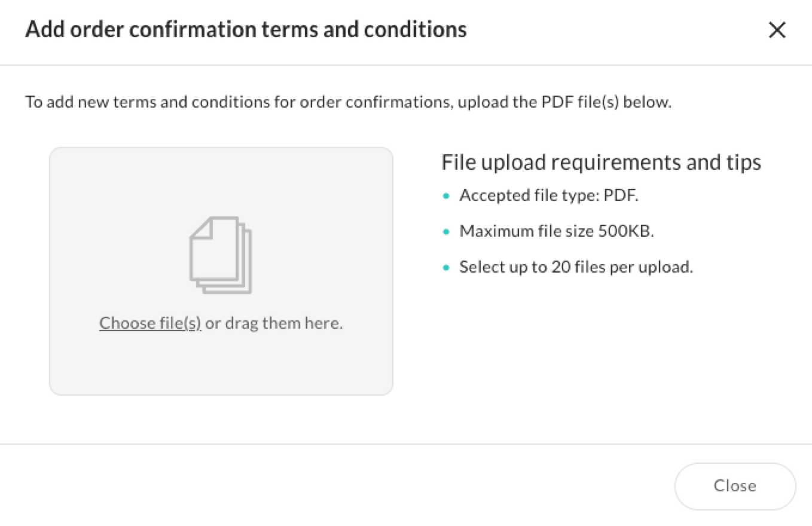Image resolution: width=812 pixels, height=526 pixels.
Task: Click the underlined Choose file(s) label
Action: [149, 322]
